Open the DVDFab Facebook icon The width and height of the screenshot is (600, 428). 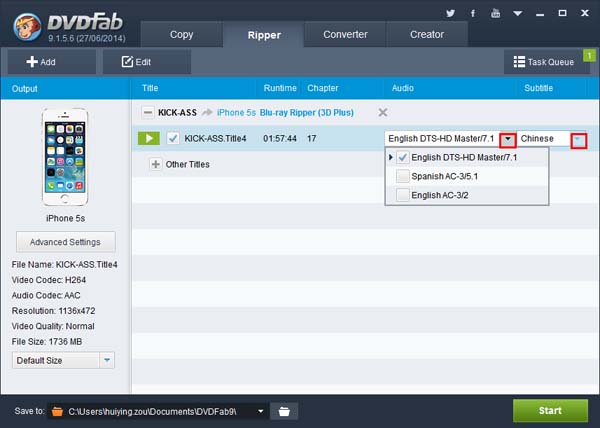point(473,13)
